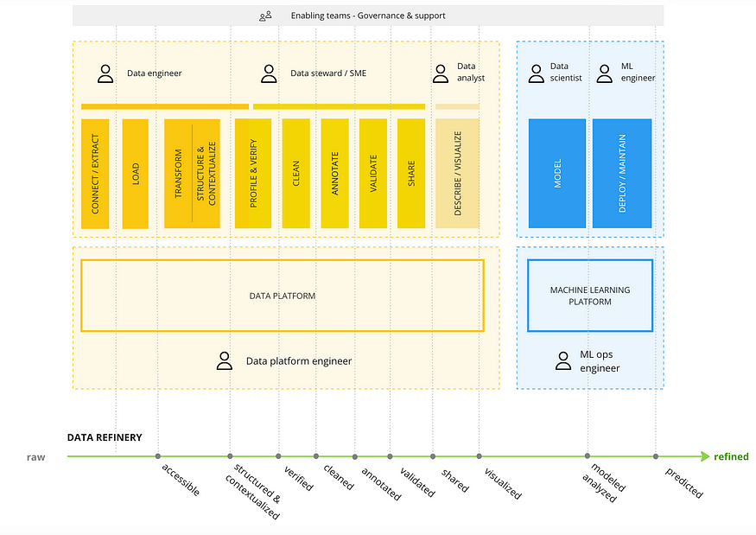Screen dimensions: 756x535
Task: Select the Data analyst person icon
Action: (x=441, y=73)
